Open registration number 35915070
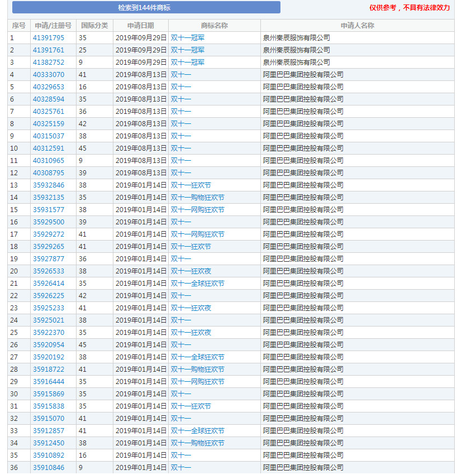Viewport: 476px width, 475px height. [48, 419]
